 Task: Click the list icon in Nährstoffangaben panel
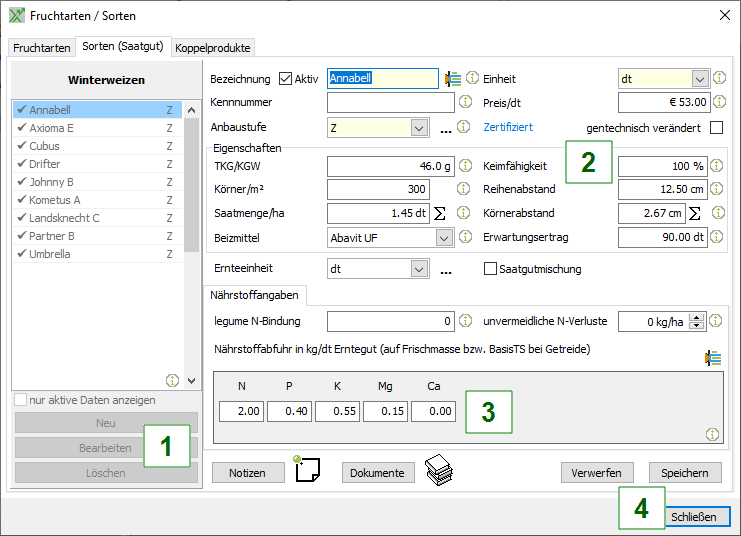712,357
